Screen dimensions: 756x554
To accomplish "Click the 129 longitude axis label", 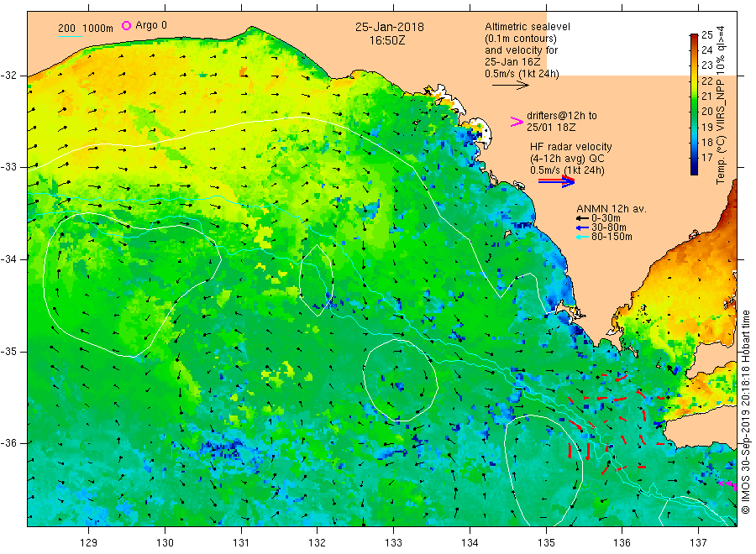I will 89,543.
